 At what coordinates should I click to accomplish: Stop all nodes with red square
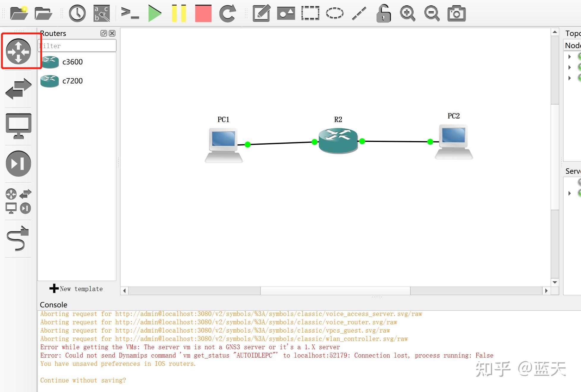203,13
